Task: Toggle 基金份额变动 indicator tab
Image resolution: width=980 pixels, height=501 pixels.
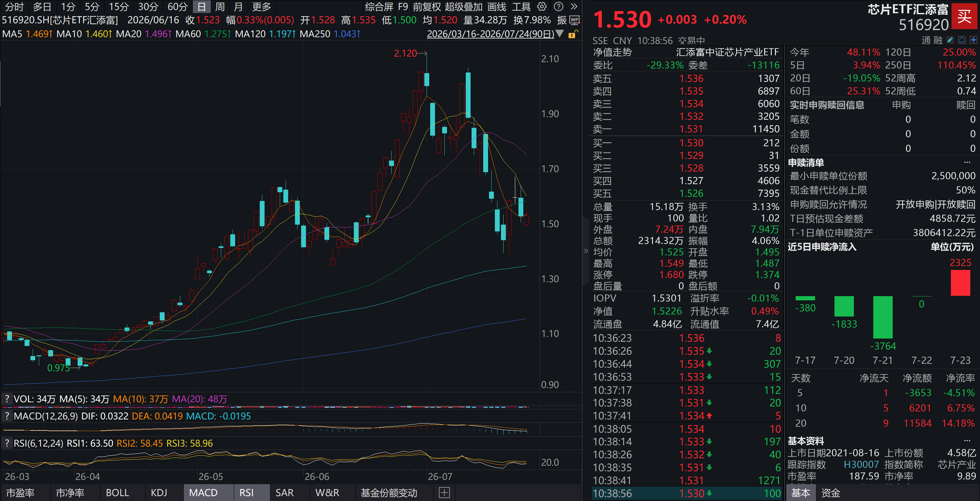Action: [389, 493]
